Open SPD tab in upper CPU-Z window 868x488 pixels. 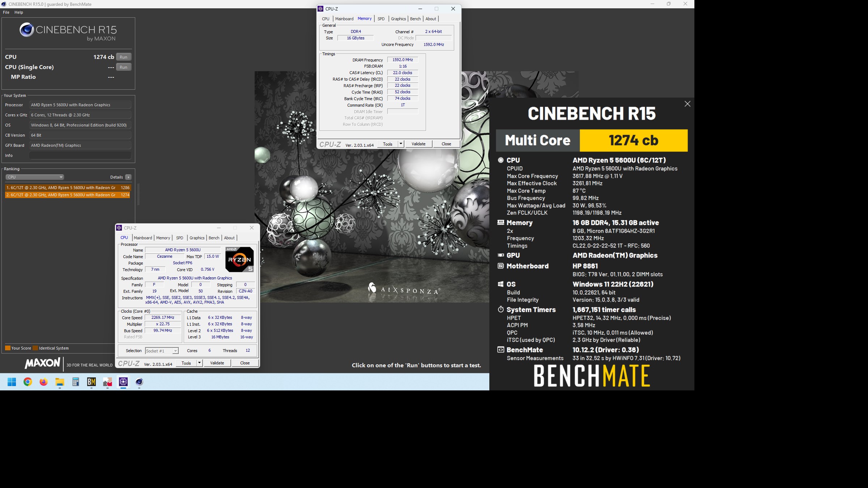click(381, 19)
